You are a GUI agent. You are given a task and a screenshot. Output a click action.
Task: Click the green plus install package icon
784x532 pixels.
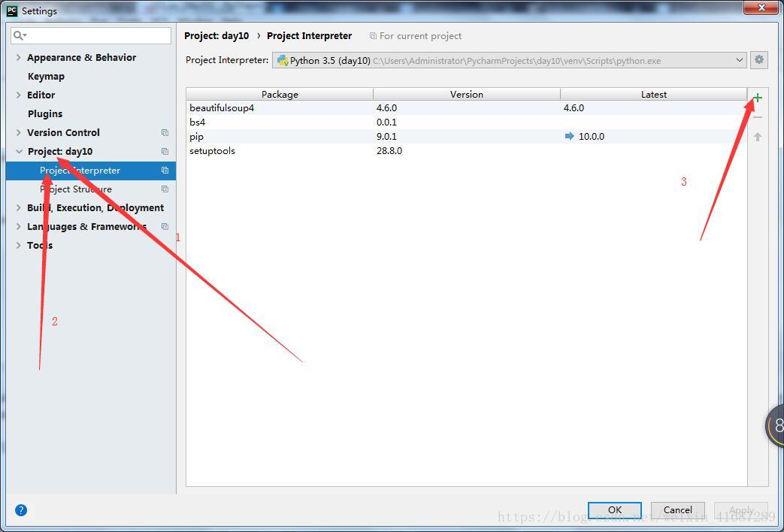point(758,98)
